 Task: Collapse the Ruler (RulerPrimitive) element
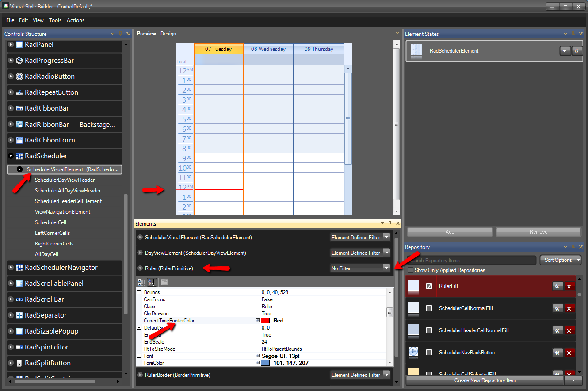pos(140,268)
